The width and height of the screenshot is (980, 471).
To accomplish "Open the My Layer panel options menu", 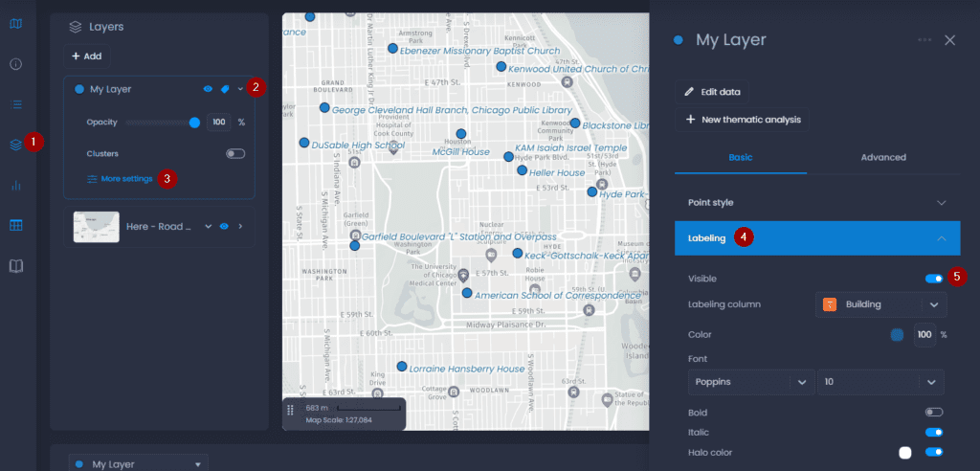I will pos(924,40).
